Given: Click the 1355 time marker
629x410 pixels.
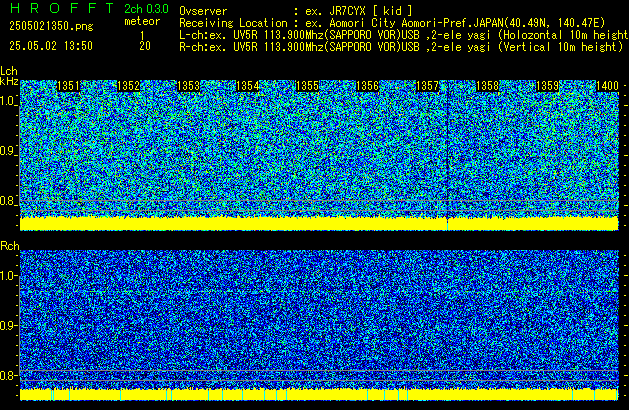Looking at the screenshot, I should point(307,86).
